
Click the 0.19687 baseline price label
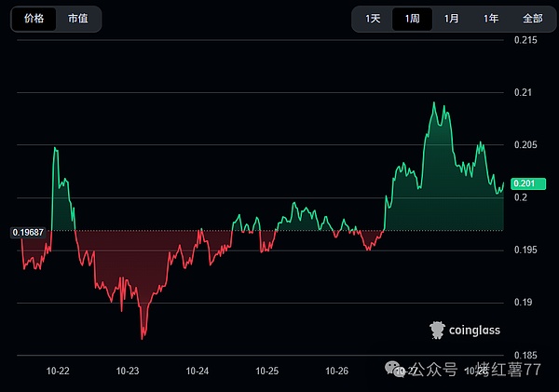pyautogui.click(x=28, y=231)
